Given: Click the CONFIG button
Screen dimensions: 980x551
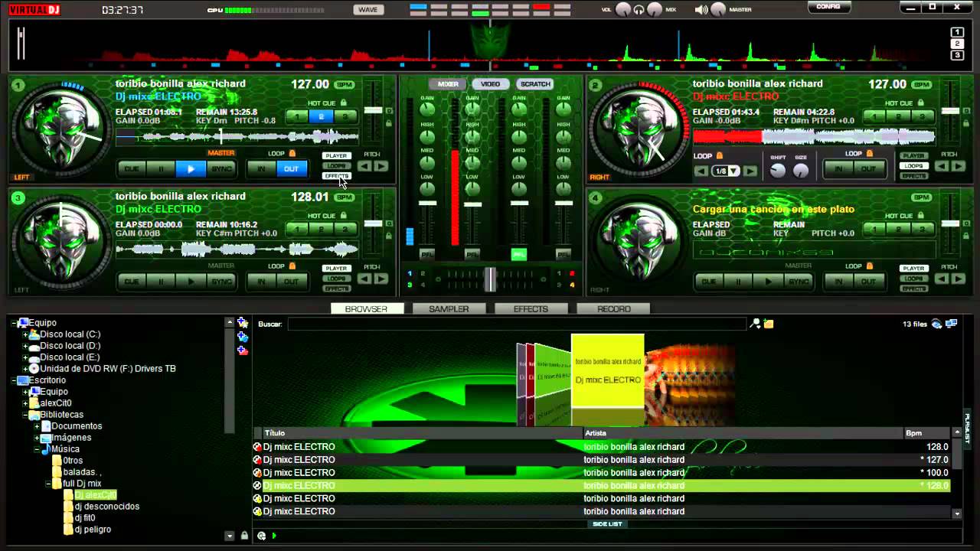Looking at the screenshot, I should 828,7.
